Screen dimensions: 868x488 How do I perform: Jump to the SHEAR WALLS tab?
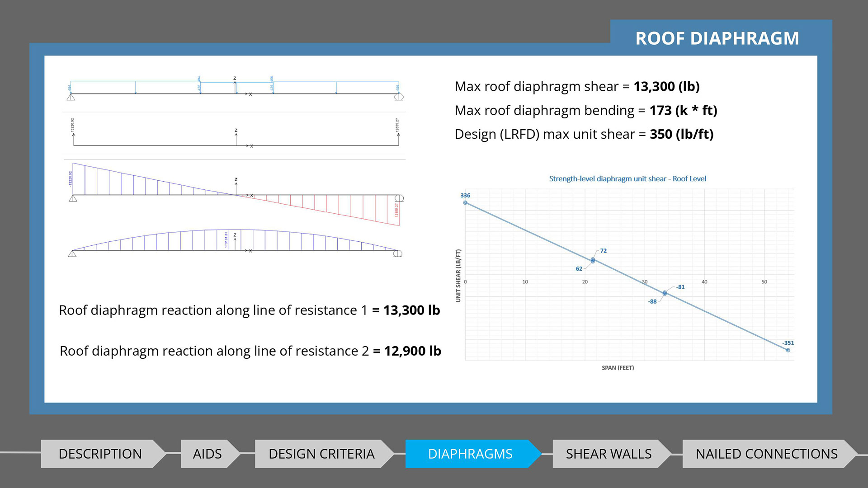tap(609, 454)
